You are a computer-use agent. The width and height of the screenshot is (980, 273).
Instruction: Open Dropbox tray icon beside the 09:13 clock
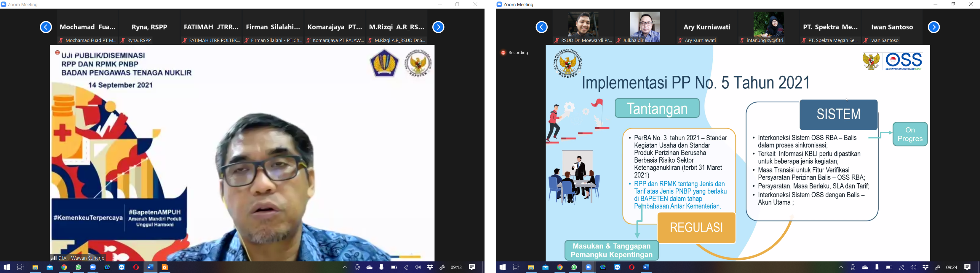click(430, 267)
